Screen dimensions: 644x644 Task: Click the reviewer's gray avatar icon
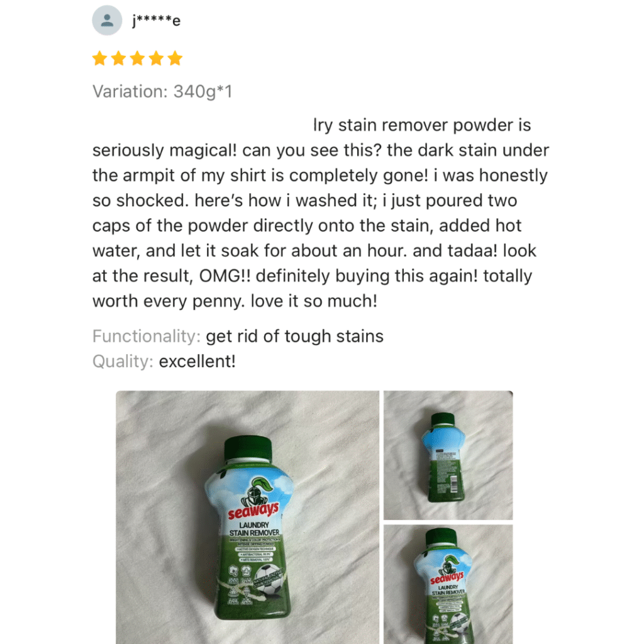(107, 20)
